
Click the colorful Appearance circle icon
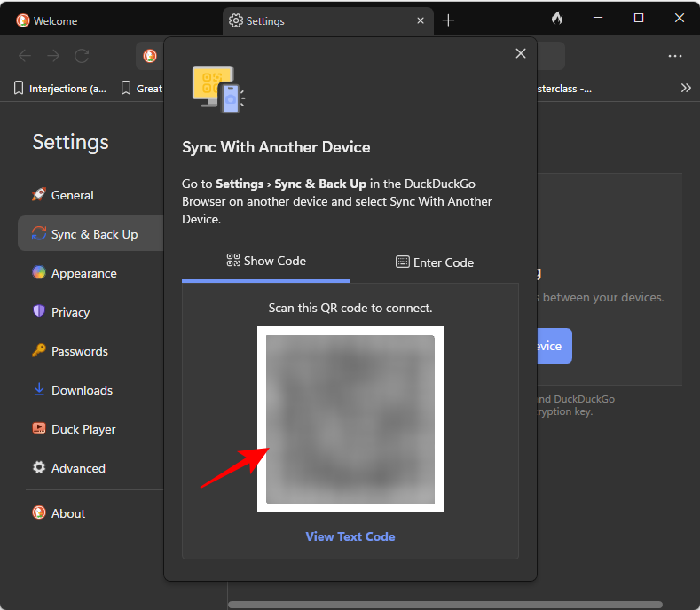[x=39, y=272]
